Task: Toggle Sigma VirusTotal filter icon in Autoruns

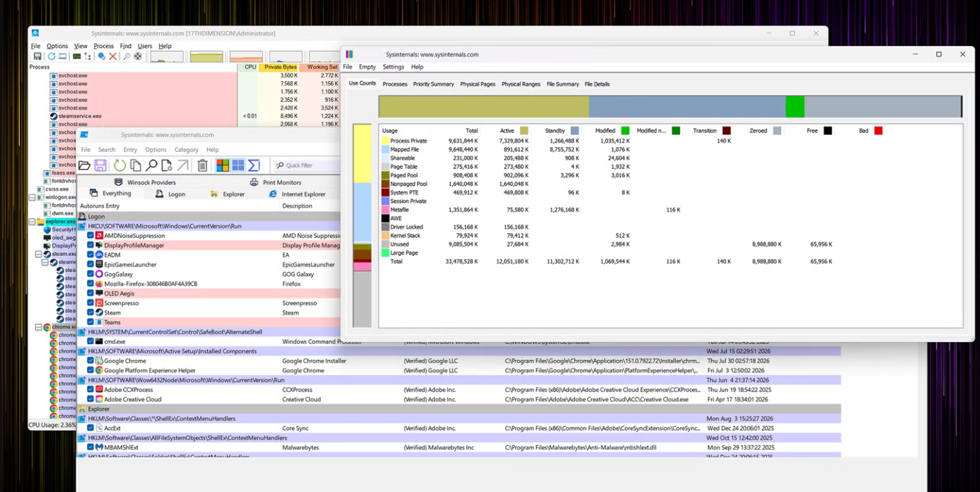Action: (254, 166)
